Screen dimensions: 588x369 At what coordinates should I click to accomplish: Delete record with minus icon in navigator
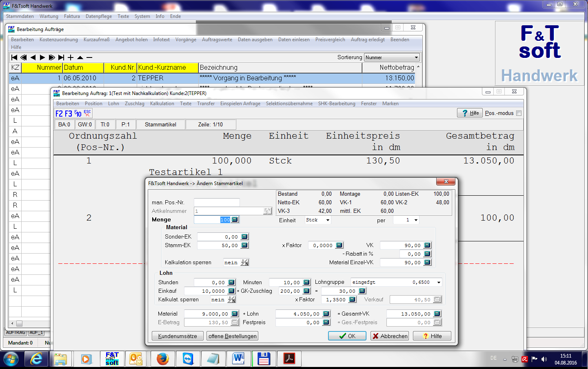click(89, 57)
